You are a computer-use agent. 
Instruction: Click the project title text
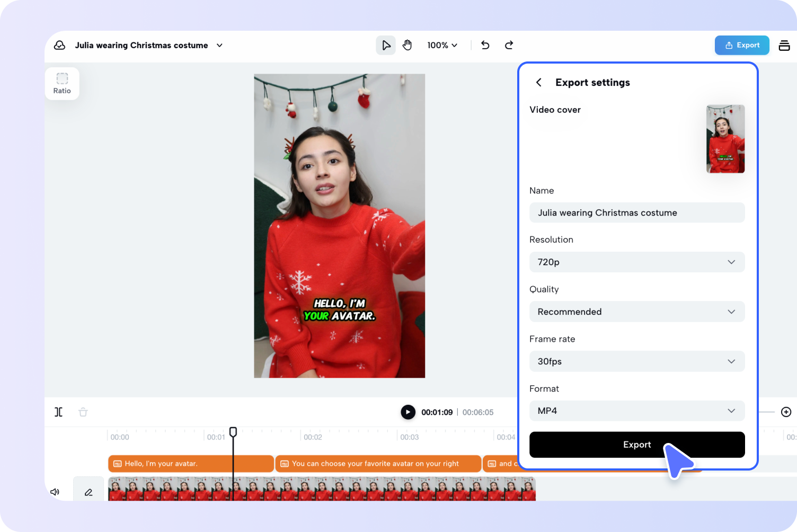(x=141, y=46)
